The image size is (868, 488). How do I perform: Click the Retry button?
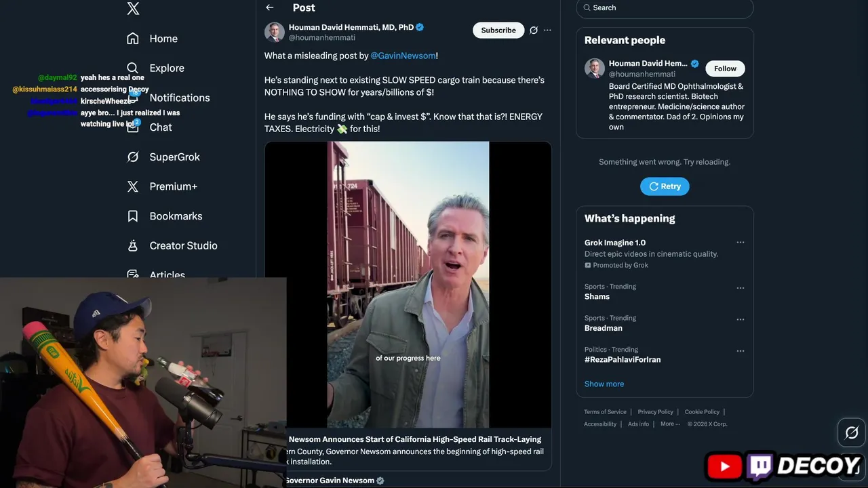point(665,186)
